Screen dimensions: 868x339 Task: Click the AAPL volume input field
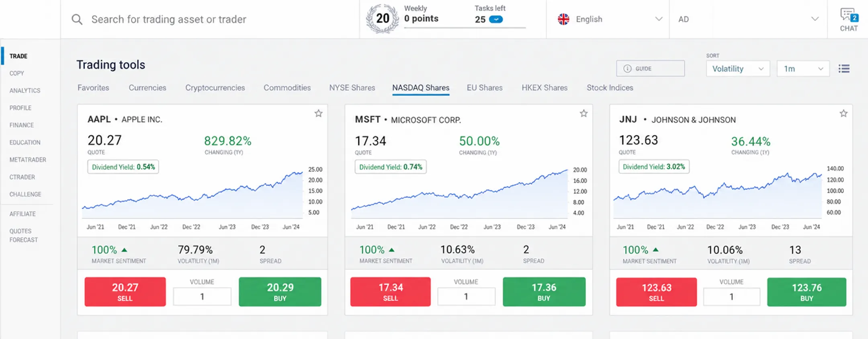pos(202,296)
